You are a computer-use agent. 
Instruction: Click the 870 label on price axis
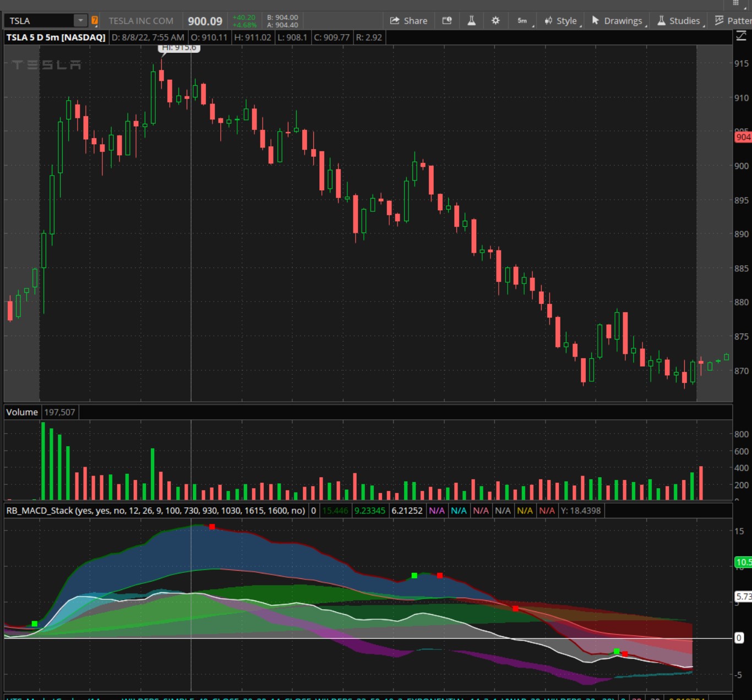[742, 371]
